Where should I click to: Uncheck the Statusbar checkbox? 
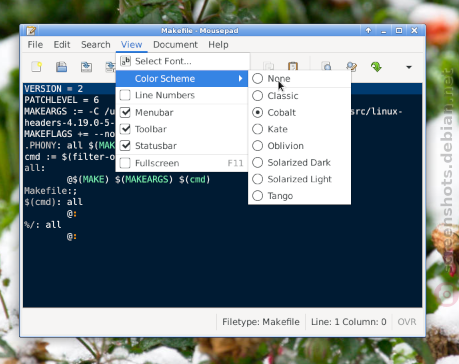click(125, 146)
